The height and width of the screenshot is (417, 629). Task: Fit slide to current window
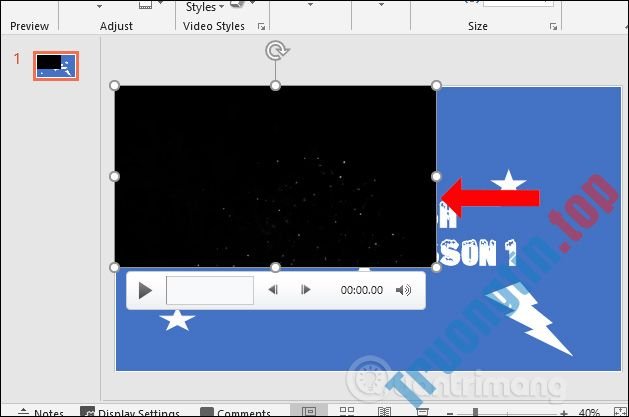tap(620, 411)
